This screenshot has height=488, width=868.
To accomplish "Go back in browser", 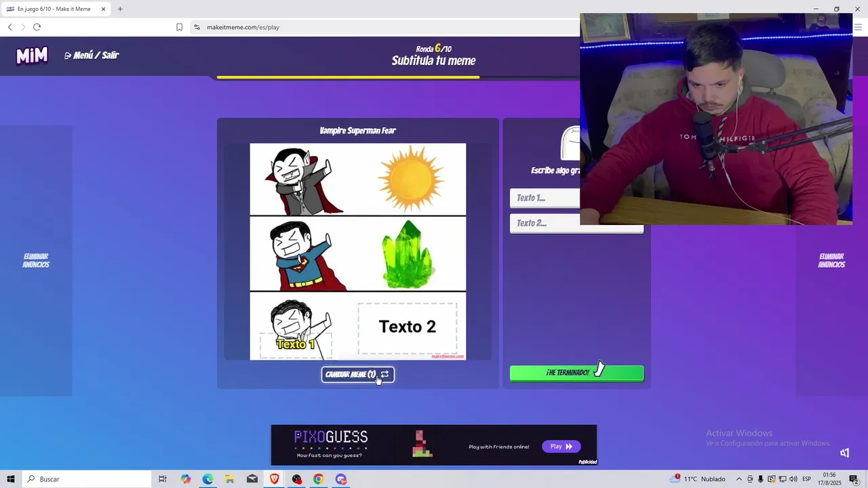I will (x=10, y=27).
